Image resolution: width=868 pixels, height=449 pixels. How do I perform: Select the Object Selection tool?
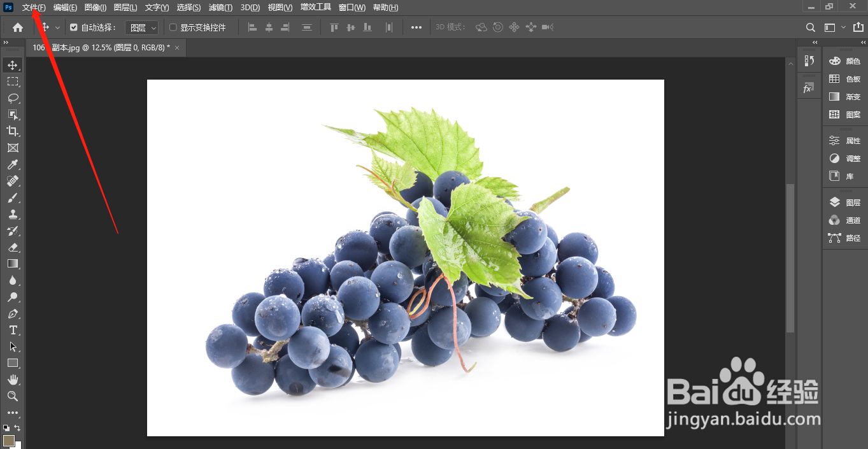[13, 115]
